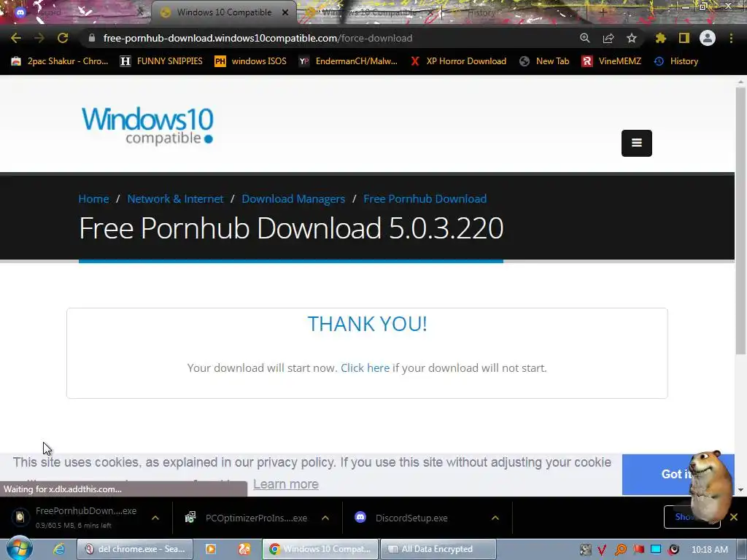Open the 10:18 AM system clock
This screenshot has width=747, height=560.
pyautogui.click(x=709, y=550)
